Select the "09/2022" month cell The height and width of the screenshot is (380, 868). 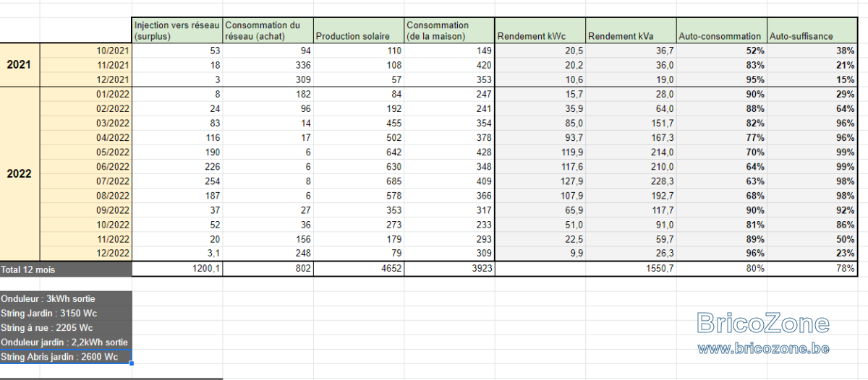86,210
